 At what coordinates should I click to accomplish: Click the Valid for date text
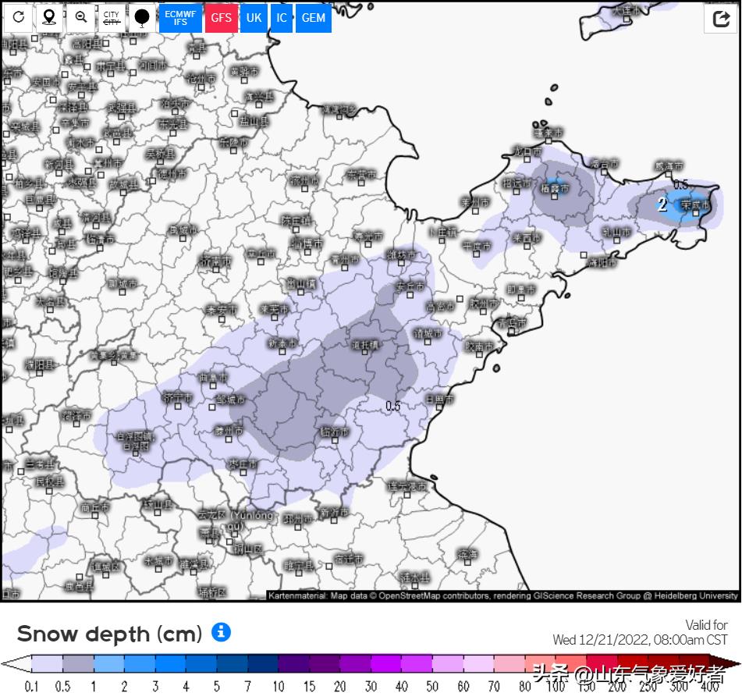pos(640,639)
